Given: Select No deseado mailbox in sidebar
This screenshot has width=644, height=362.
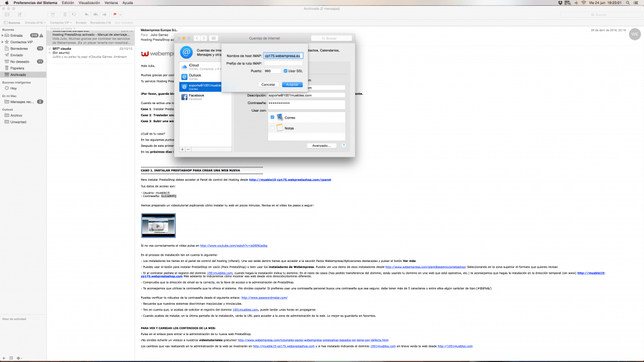Looking at the screenshot, I should [23, 61].
